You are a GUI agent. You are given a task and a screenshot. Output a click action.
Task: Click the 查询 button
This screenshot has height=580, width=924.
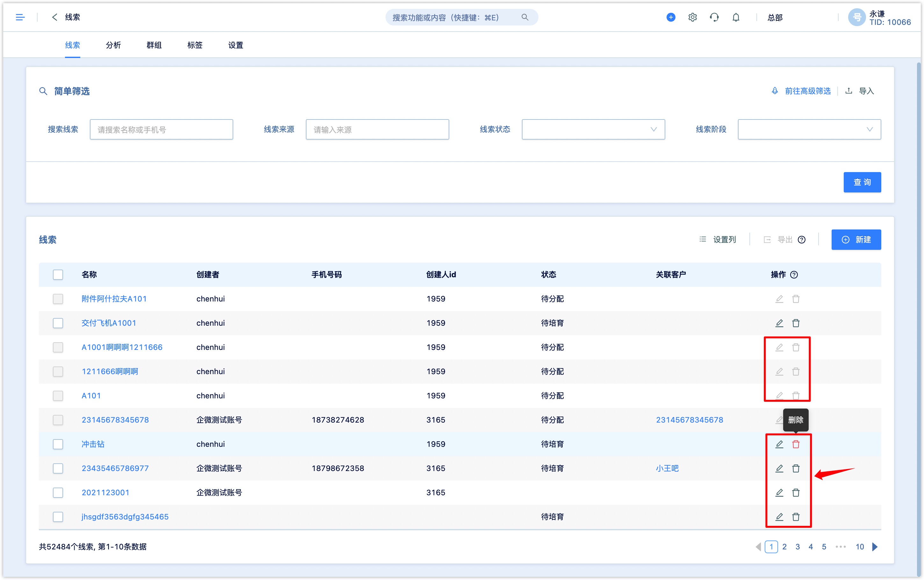[x=862, y=182]
